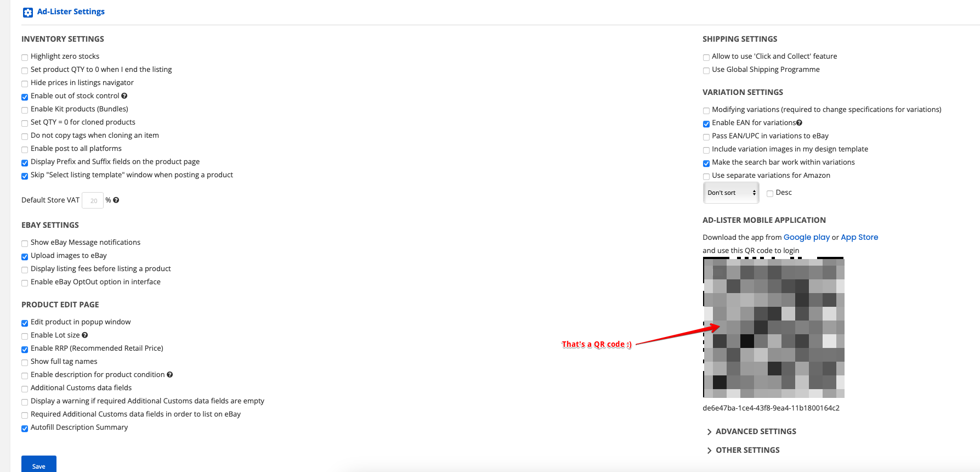
Task: Click the VARIATION SETTINGS heading
Action: coord(743,92)
